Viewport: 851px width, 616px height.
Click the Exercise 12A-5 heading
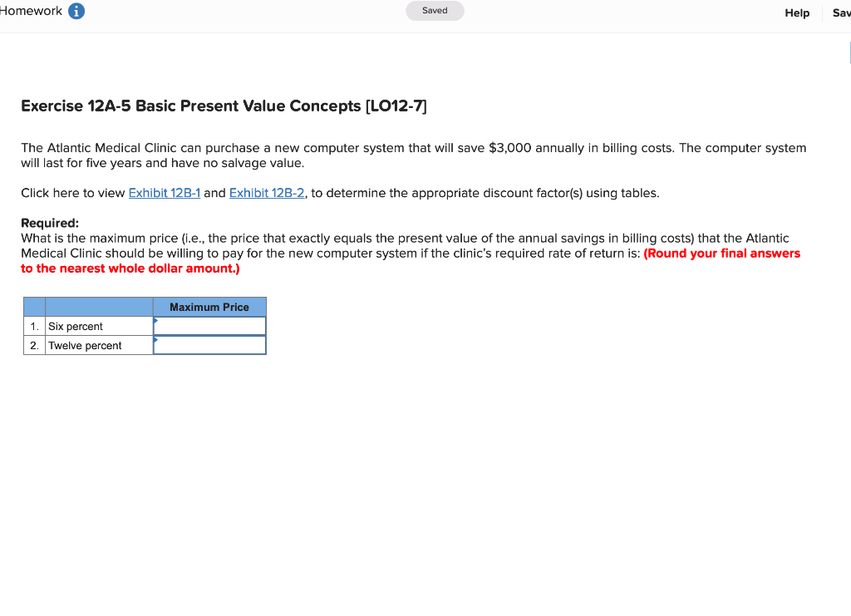tap(223, 106)
